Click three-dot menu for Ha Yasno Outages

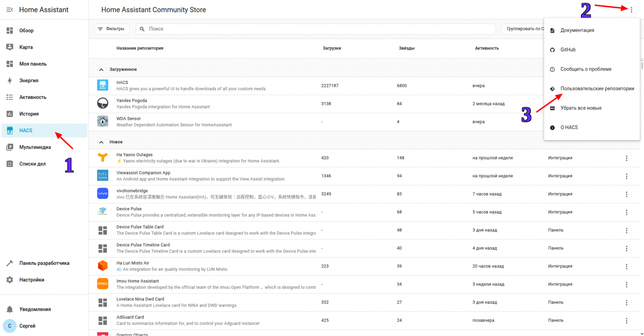click(626, 158)
